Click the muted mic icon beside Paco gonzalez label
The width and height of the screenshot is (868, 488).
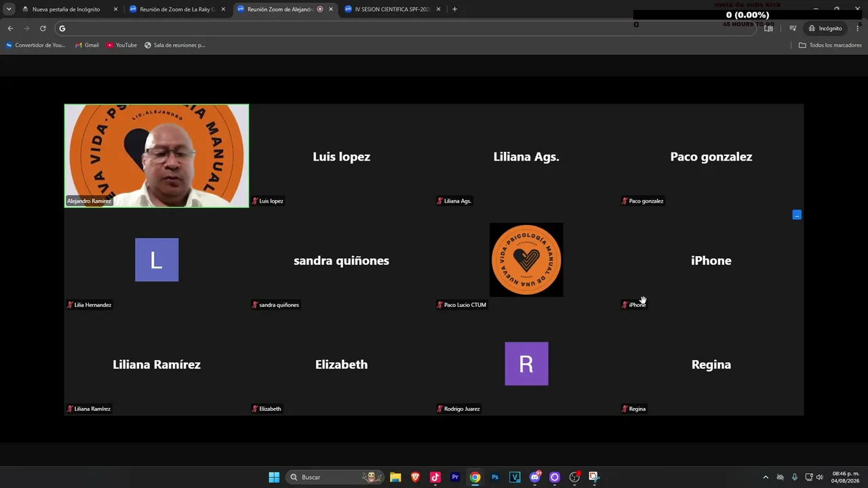click(x=625, y=201)
